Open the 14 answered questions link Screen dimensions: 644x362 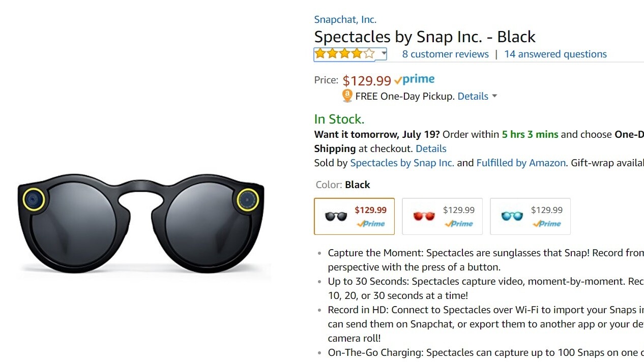tap(555, 54)
